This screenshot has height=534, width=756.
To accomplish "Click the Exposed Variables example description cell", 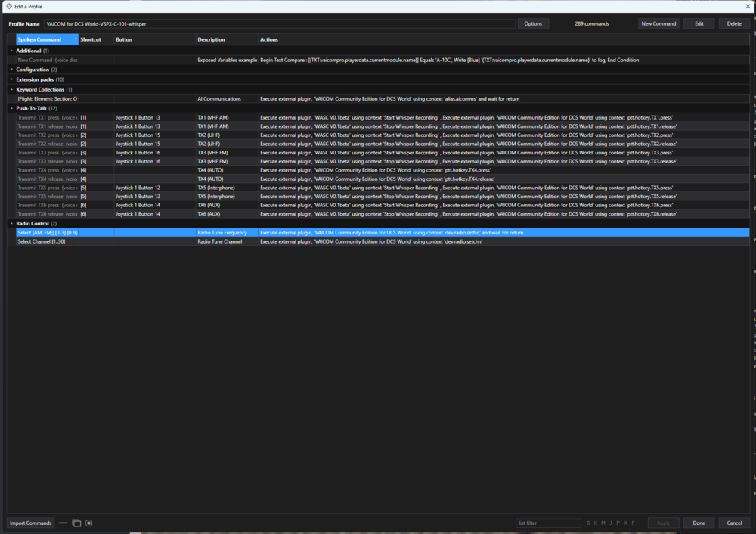I will (x=227, y=61).
